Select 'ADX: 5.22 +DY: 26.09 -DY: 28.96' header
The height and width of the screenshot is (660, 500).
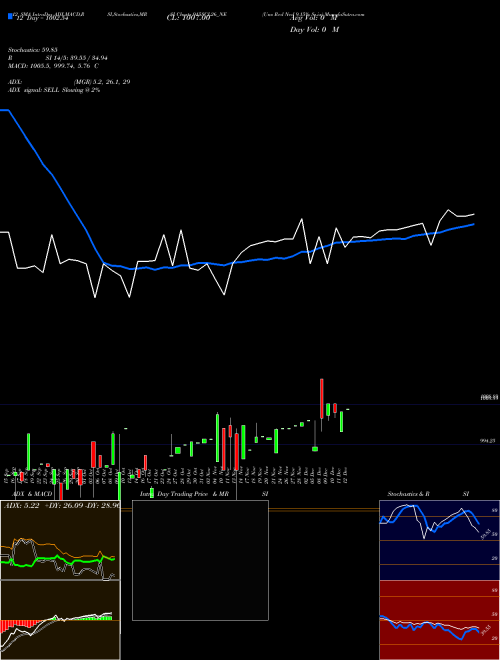pos(62,506)
